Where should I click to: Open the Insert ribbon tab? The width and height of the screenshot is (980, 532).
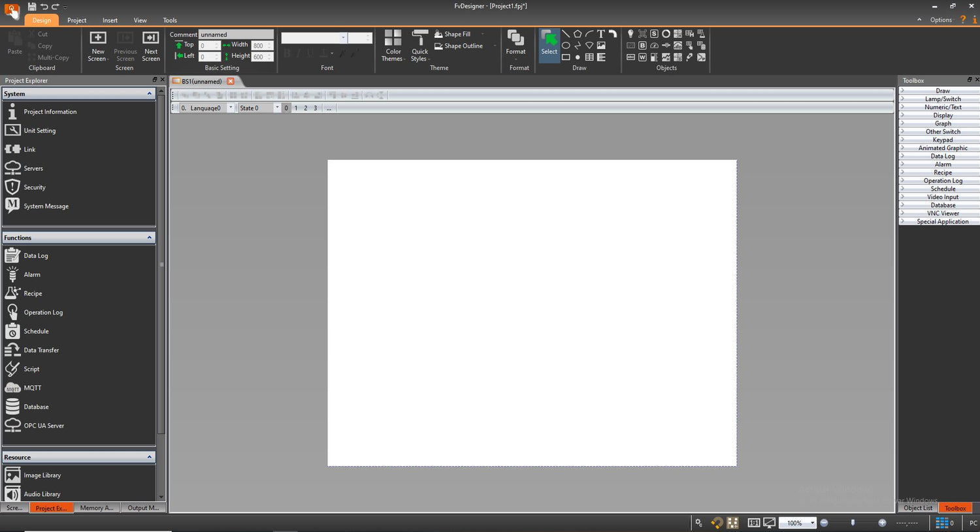point(110,20)
